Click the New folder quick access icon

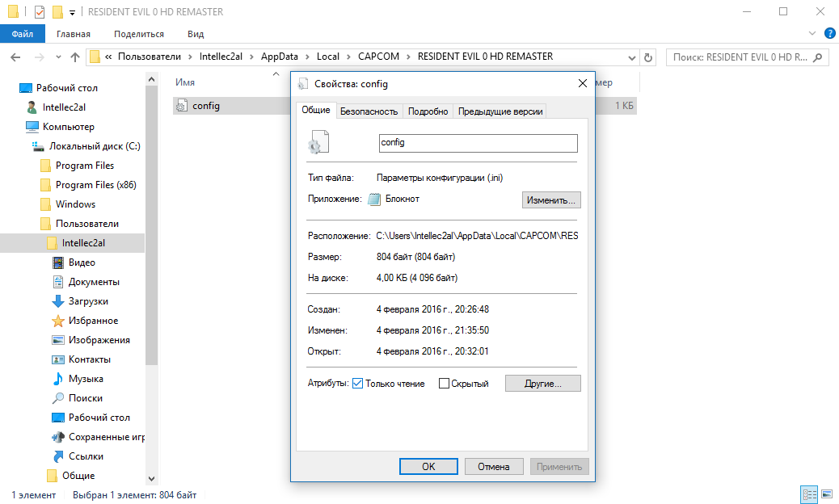(x=57, y=11)
